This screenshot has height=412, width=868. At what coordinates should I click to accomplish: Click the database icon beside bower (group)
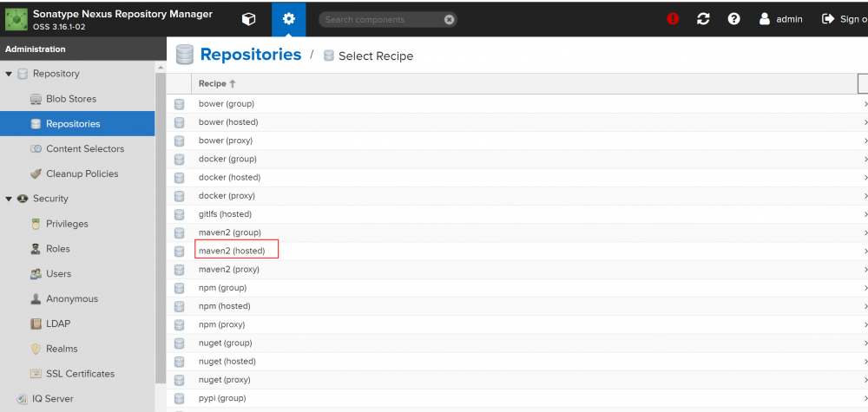point(179,104)
